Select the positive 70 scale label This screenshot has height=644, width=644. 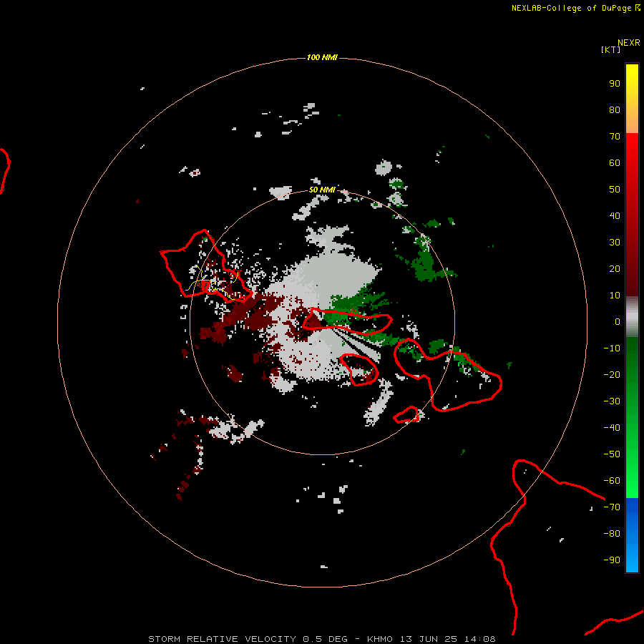[x=615, y=137]
